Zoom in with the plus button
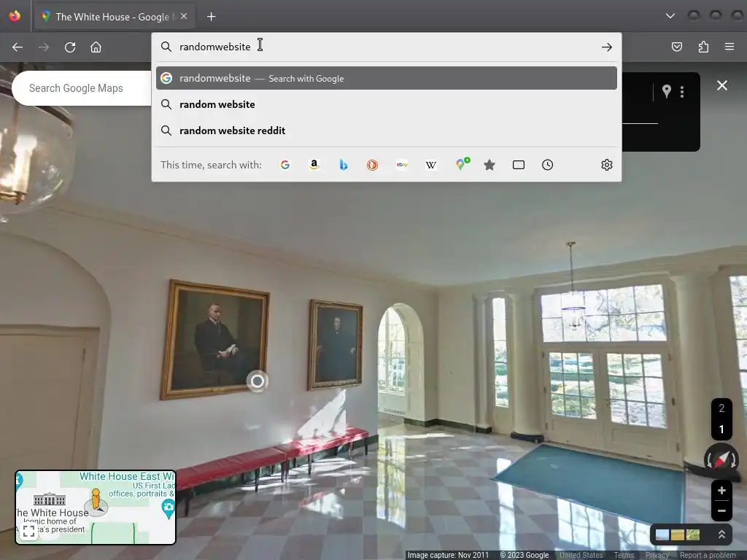 point(721,491)
